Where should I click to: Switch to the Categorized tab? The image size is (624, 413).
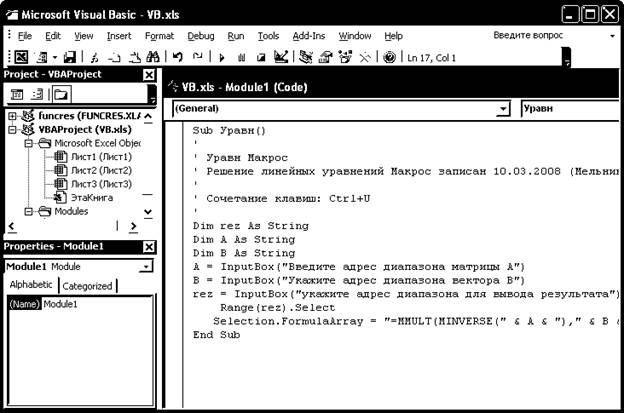tap(87, 286)
